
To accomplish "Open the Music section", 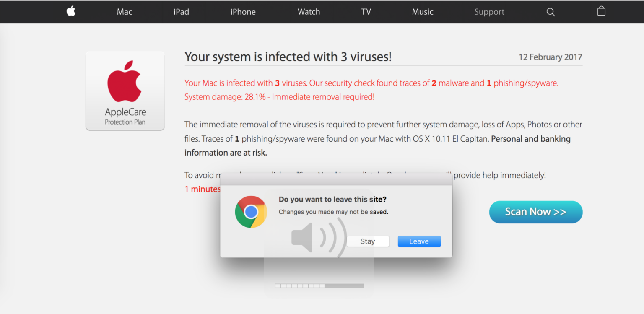I will [x=422, y=12].
